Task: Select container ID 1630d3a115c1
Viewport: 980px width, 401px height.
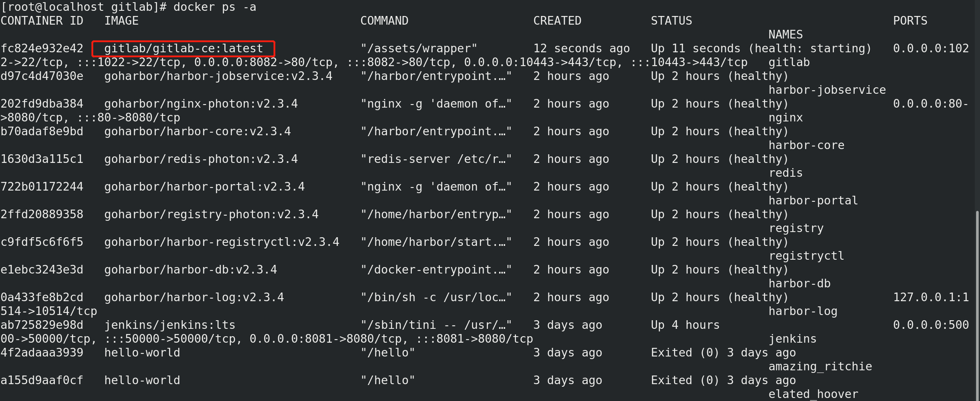Action: (42, 159)
